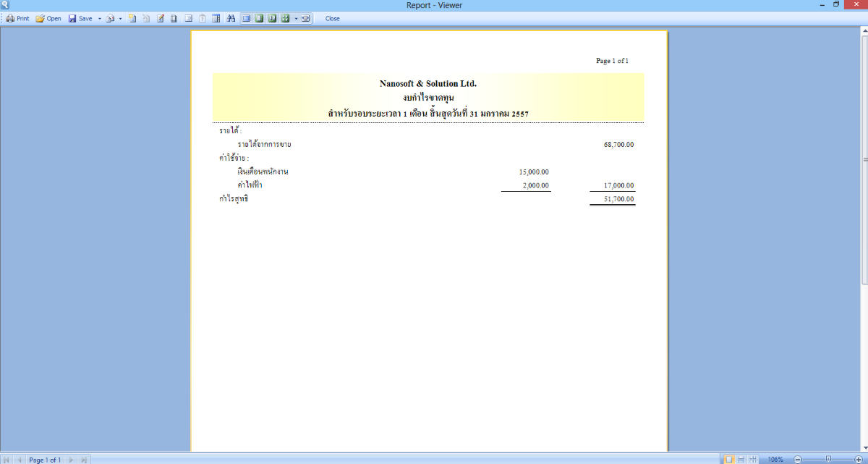The height and width of the screenshot is (464, 868).
Task: Select two pages view mode
Action: coord(272,18)
